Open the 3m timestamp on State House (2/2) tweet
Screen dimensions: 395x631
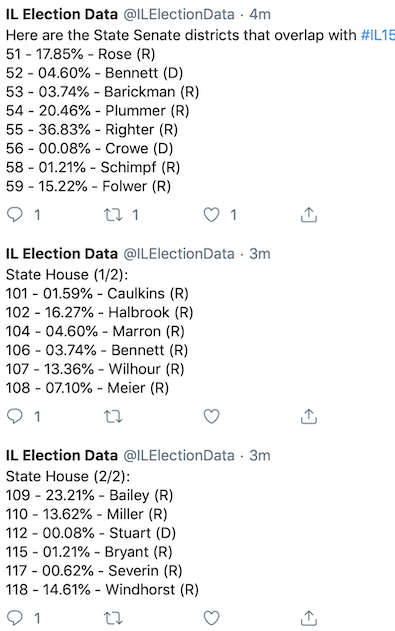click(x=259, y=456)
